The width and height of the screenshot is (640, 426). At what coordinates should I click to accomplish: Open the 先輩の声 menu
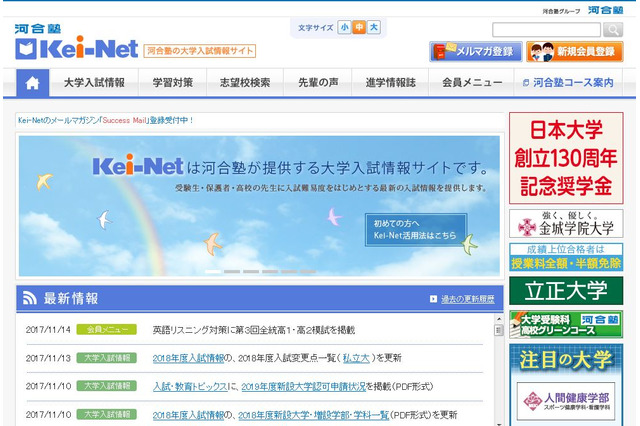(x=318, y=83)
